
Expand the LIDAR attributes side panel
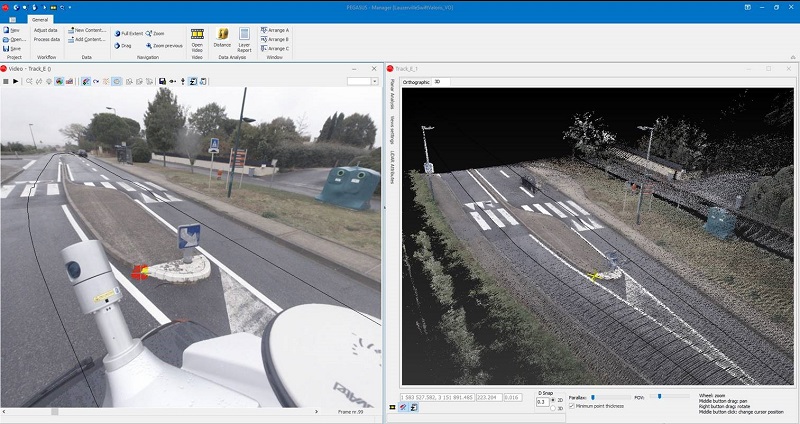[x=391, y=161]
